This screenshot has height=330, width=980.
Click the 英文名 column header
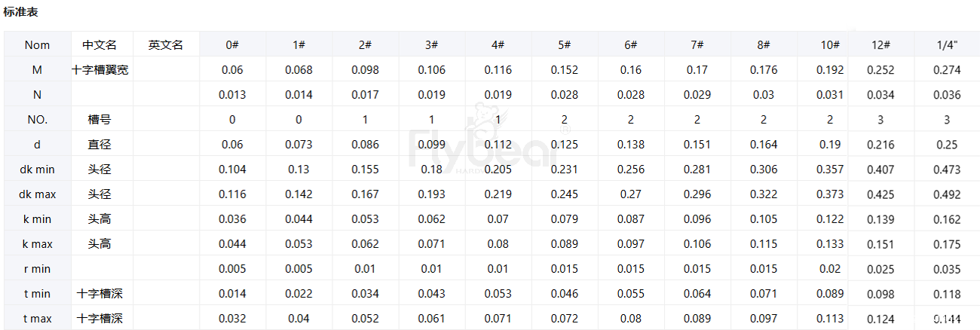(166, 45)
